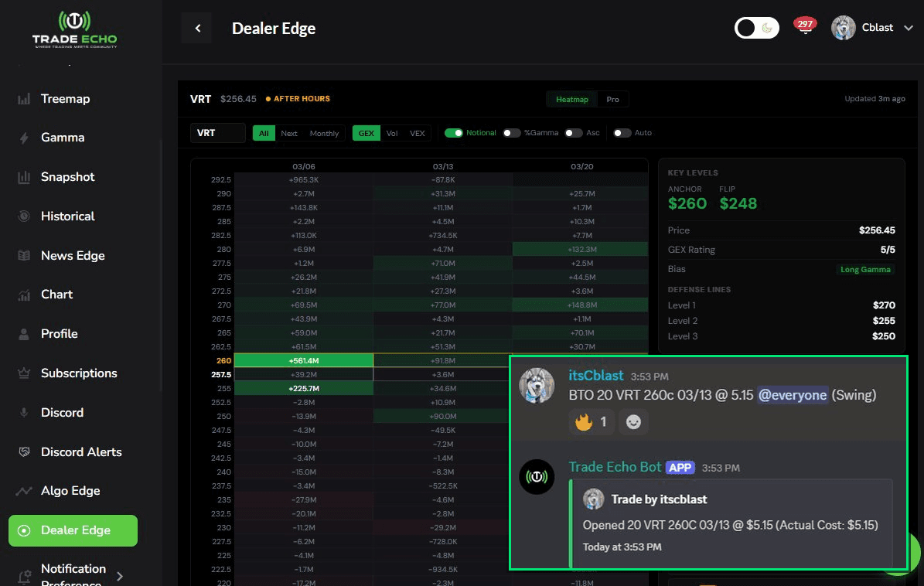
Task: Click the Level 1 $270 defense line
Action: (781, 305)
